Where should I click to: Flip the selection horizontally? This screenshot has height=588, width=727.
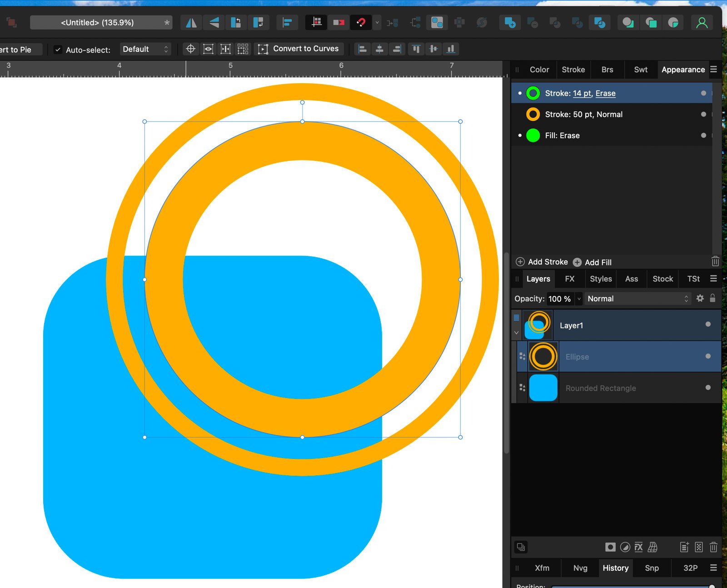pos(191,22)
